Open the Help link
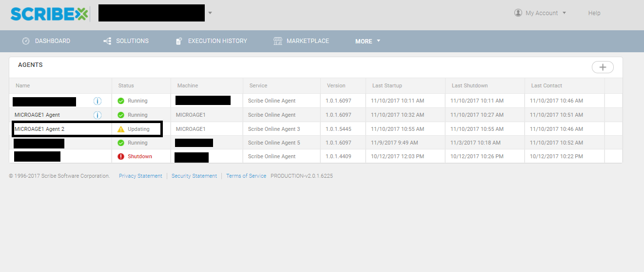 click(x=594, y=13)
